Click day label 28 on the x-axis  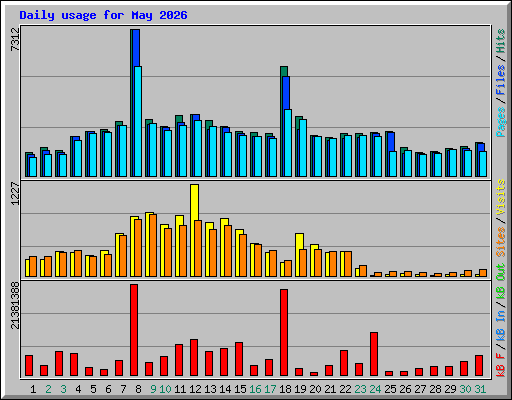[x=435, y=389]
